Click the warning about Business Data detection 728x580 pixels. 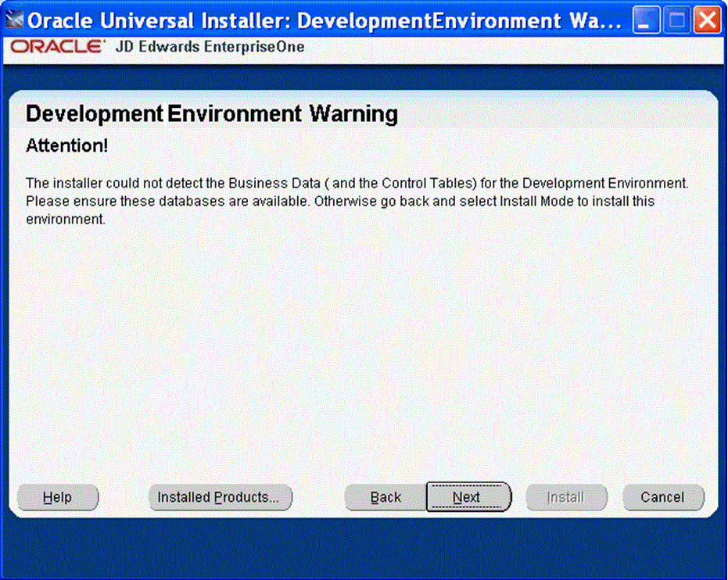pyautogui.click(x=357, y=201)
